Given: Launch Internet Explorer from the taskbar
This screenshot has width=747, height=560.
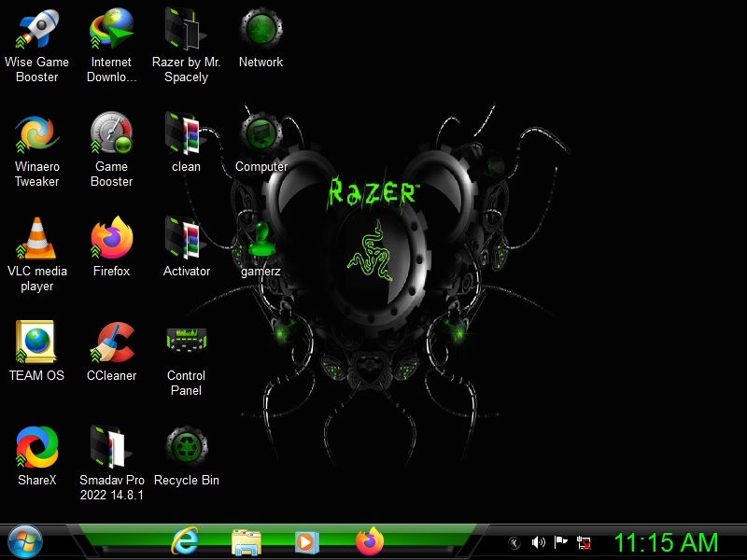Looking at the screenshot, I should click(184, 541).
